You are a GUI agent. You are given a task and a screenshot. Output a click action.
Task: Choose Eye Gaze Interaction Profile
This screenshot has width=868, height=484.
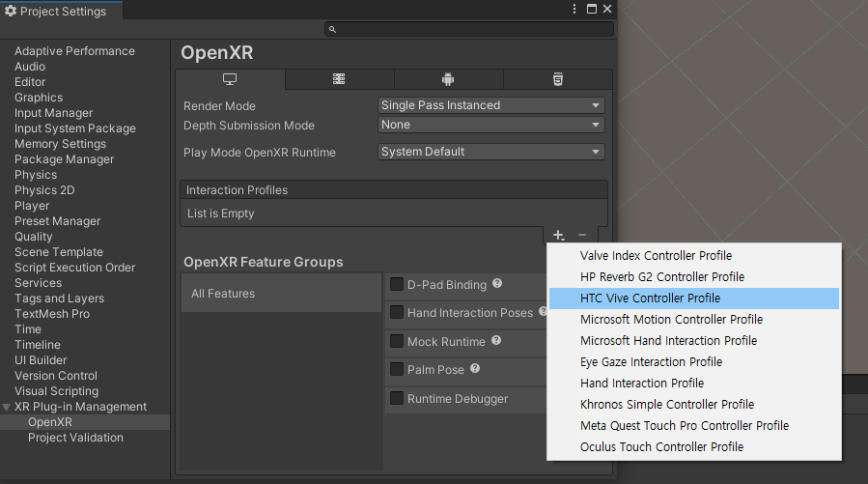[x=693, y=362]
